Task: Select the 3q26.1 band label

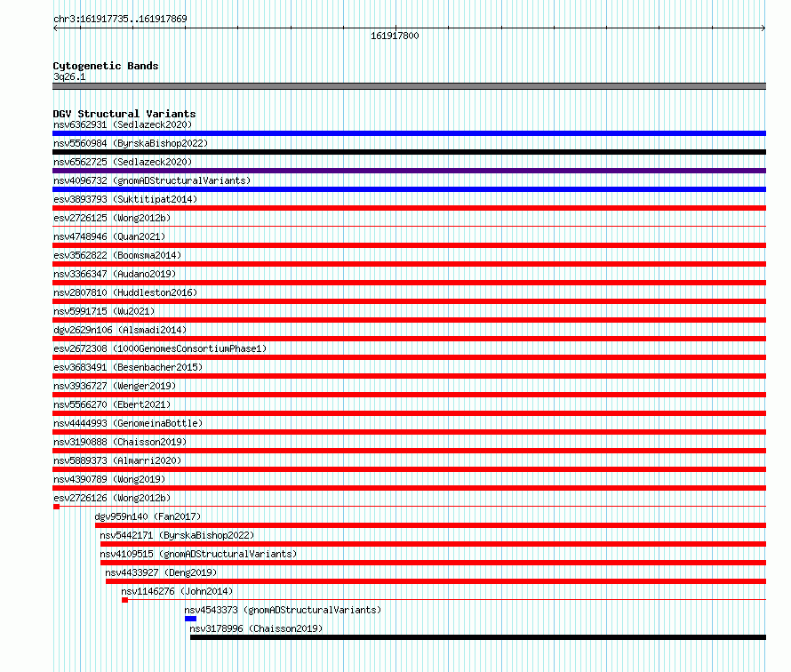Action: [69, 76]
